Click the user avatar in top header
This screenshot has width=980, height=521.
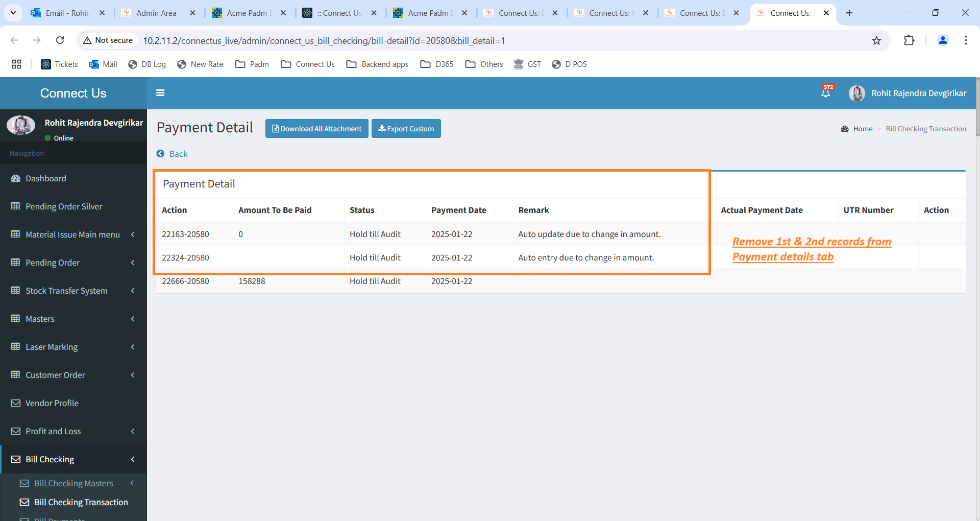coord(857,93)
